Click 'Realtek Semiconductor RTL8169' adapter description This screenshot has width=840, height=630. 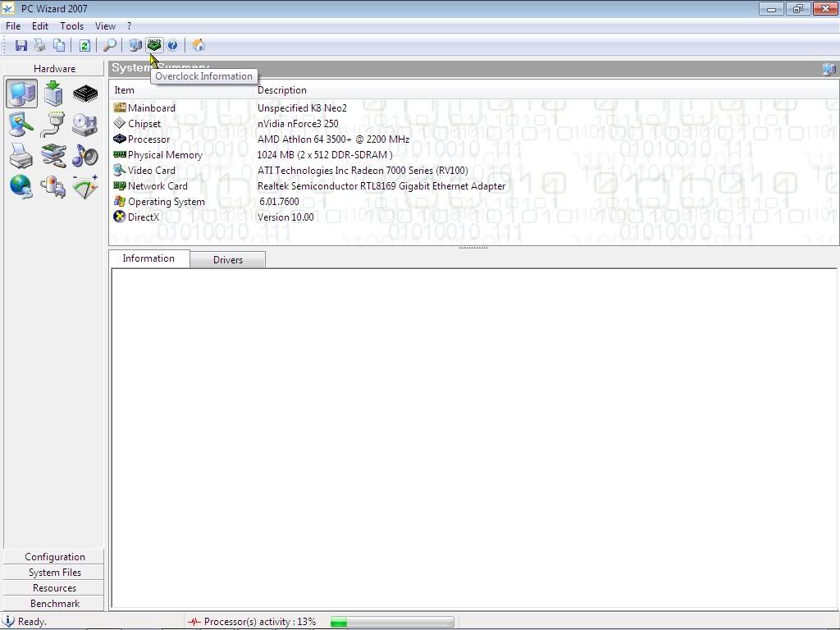click(381, 185)
